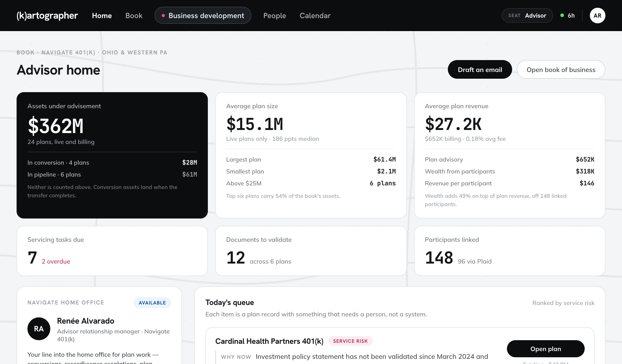Navigate to the People tab
The width and height of the screenshot is (622, 364).
pos(274,16)
